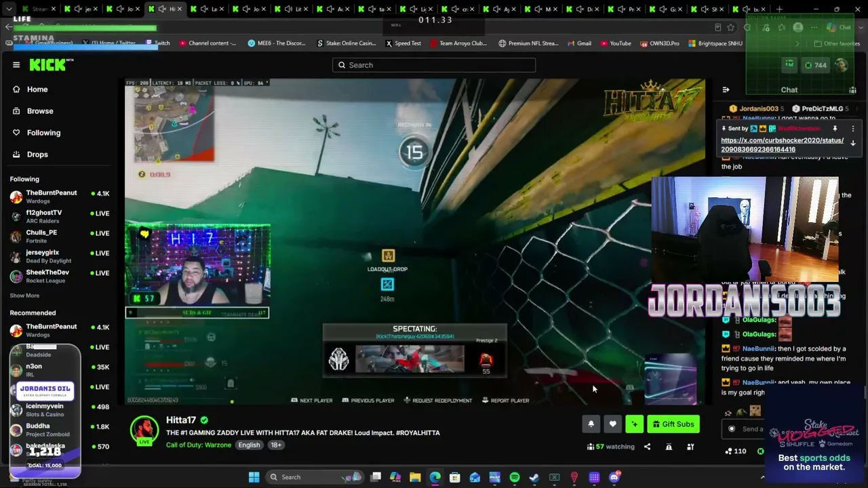Screen dimensions: 868x488
Task: Select the 18+ stream tag
Action: 276,445
